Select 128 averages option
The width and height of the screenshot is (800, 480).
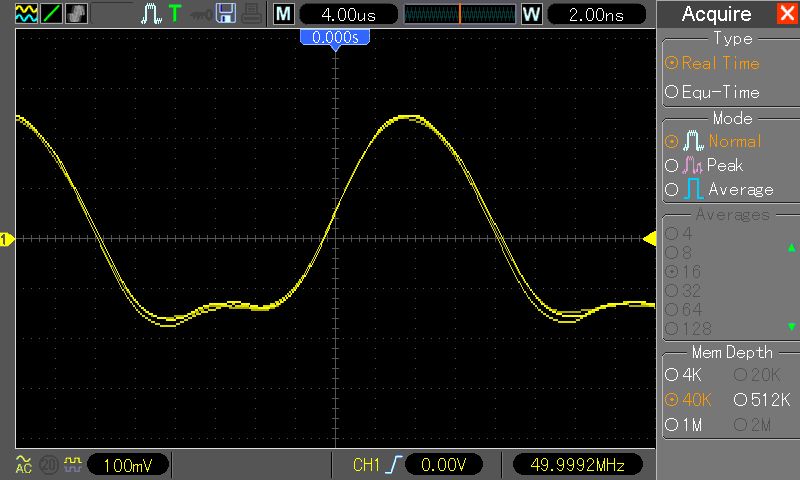[688, 329]
